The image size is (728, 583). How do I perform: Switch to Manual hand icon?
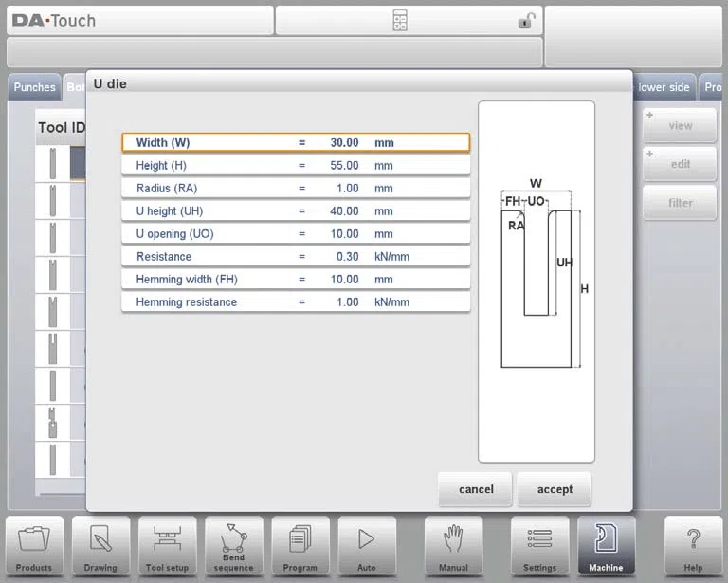coord(454,546)
